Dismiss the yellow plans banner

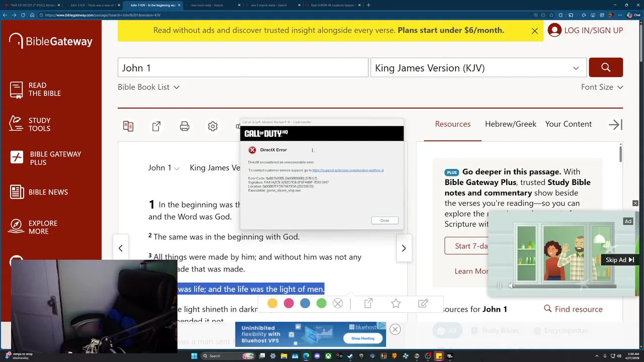point(535,31)
